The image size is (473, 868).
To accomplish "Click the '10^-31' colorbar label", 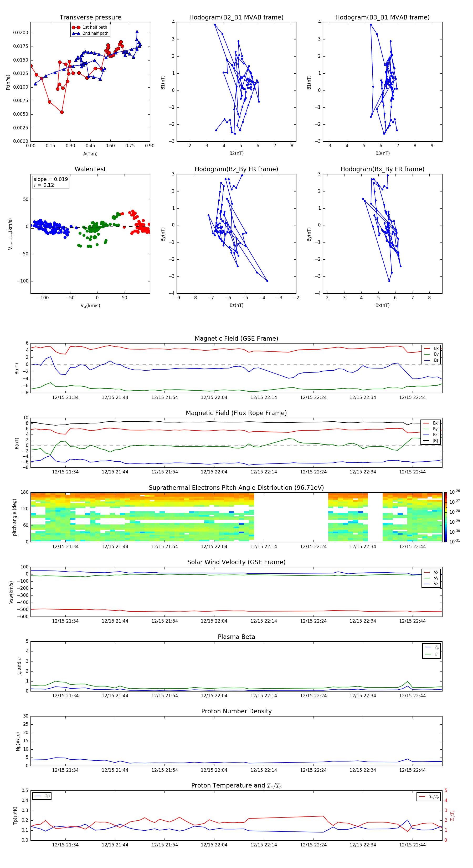I will tap(455, 542).
